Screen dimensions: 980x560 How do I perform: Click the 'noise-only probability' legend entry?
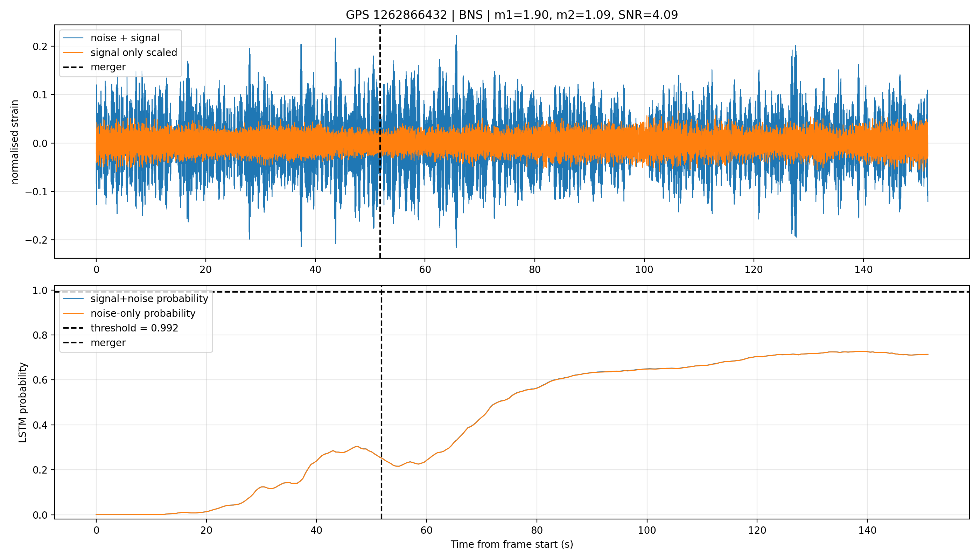(x=129, y=313)
